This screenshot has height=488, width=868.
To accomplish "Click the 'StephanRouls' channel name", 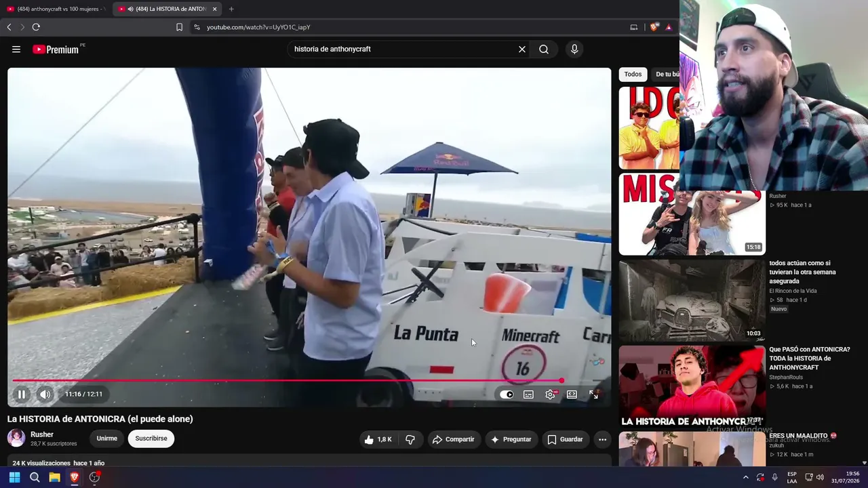I will tap(786, 378).
